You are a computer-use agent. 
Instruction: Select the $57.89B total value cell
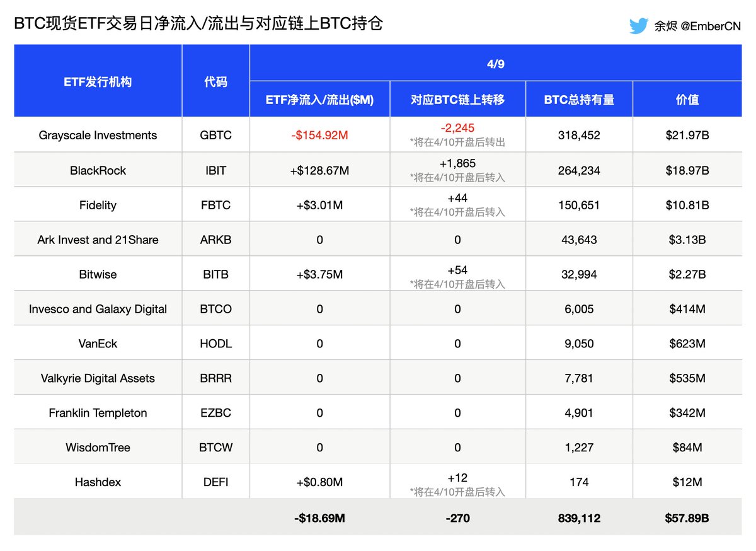pyautogui.click(x=688, y=518)
